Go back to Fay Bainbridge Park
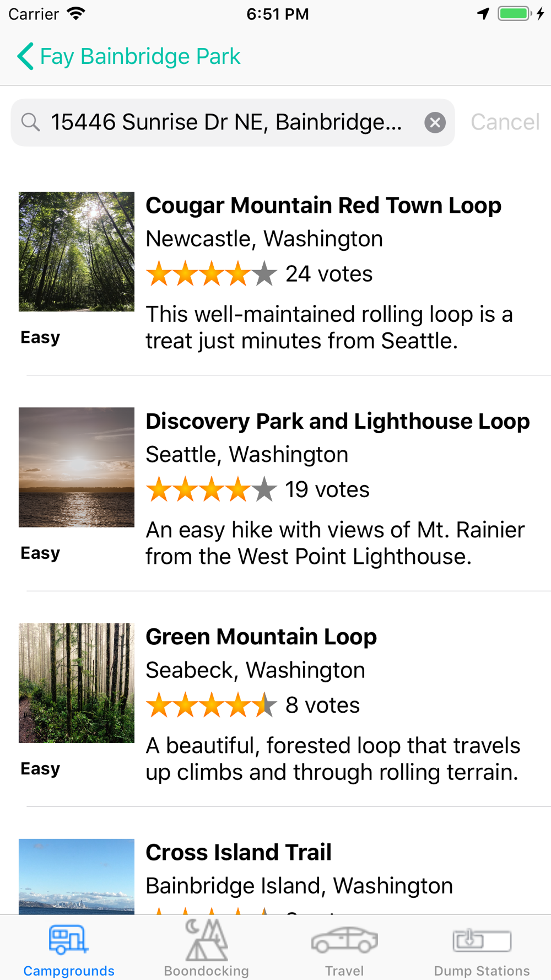 coord(141,56)
